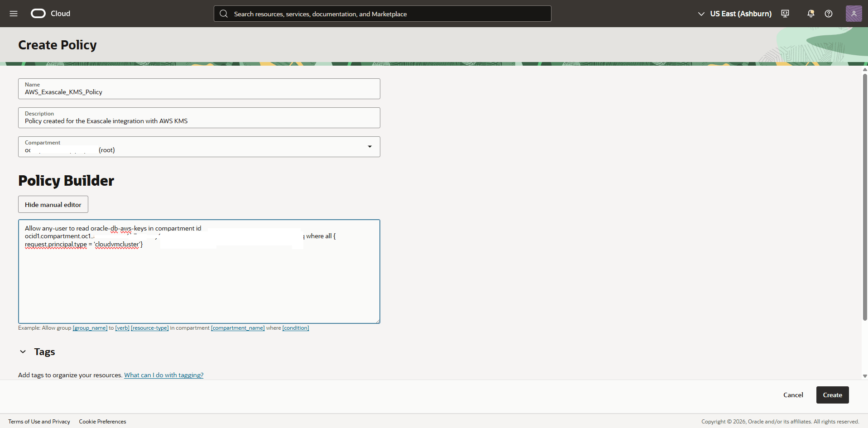Open the notifications bell
This screenshot has height=428, width=868.
pos(810,14)
